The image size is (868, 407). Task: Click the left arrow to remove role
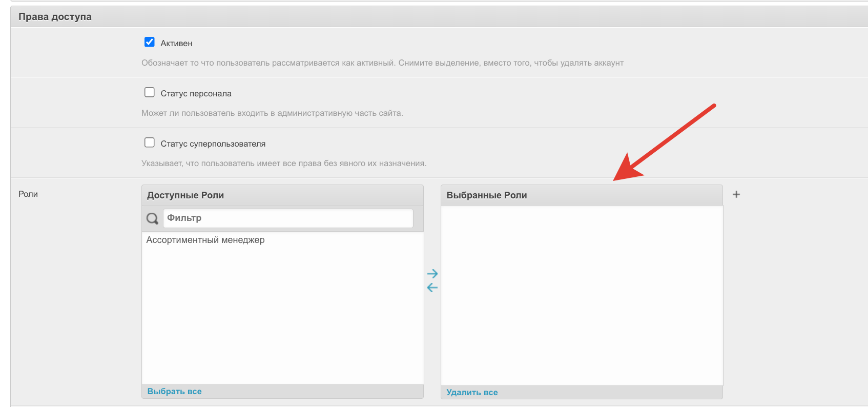(432, 288)
